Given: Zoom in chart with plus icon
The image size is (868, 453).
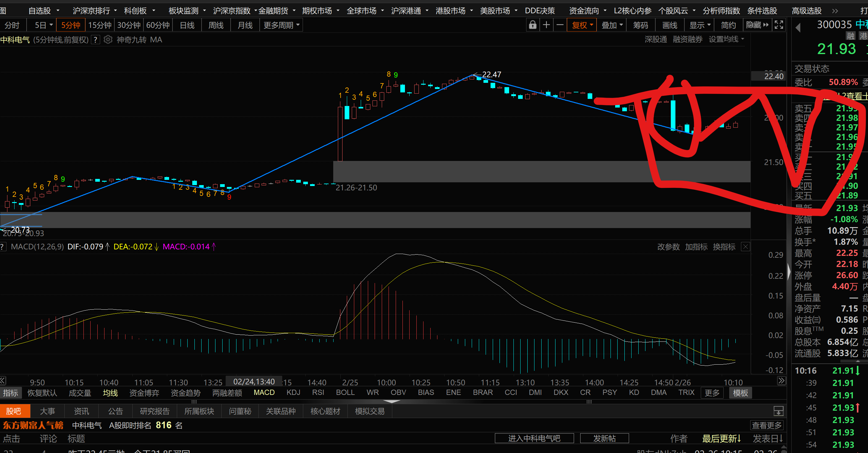Looking at the screenshot, I should point(546,25).
